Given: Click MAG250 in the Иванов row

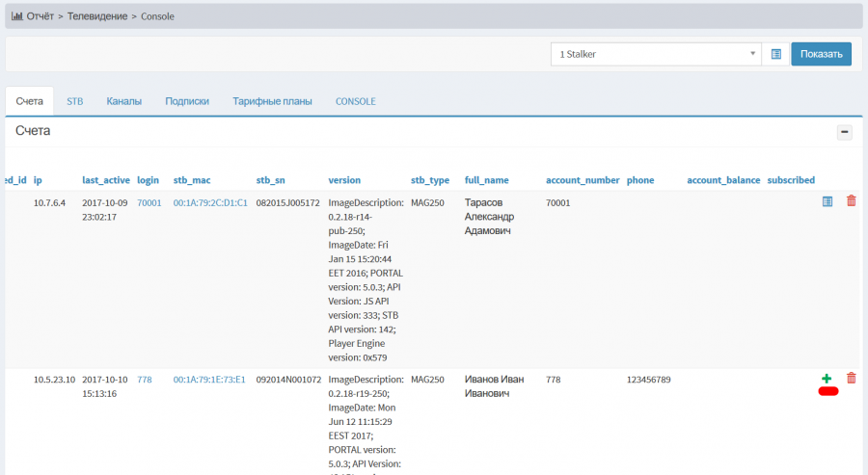Looking at the screenshot, I should (427, 380).
